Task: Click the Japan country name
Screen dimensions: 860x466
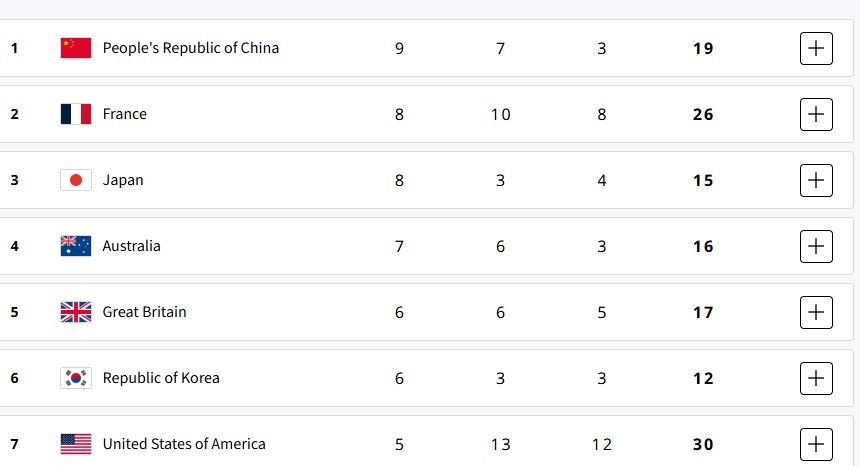Action: 123,180
